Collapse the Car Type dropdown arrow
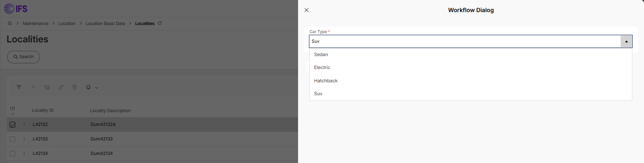Screen dimensions: 644x163 [x=626, y=42]
